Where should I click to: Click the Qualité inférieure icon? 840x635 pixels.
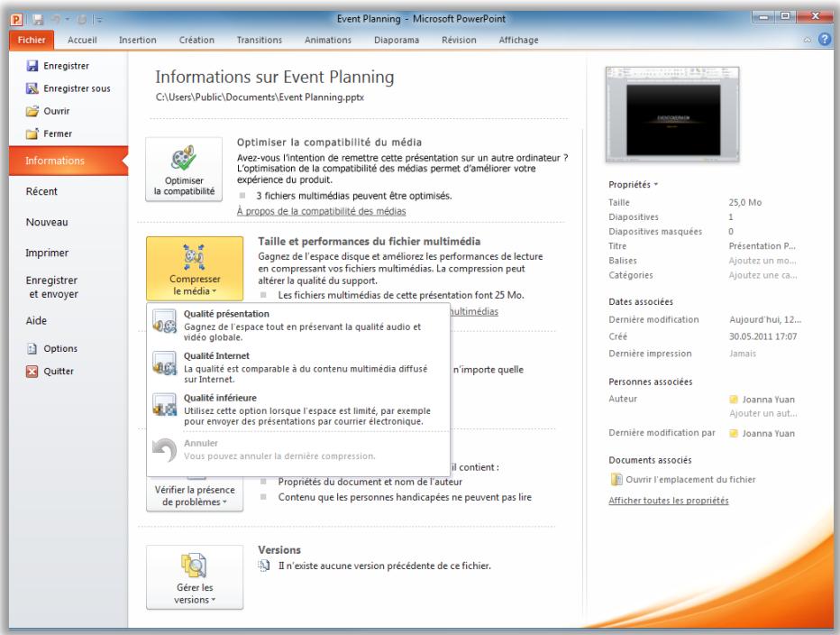(x=164, y=405)
